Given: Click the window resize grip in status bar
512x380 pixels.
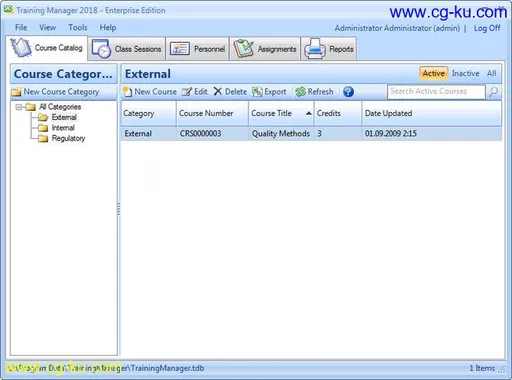Looking at the screenshot, I should [x=502, y=369].
